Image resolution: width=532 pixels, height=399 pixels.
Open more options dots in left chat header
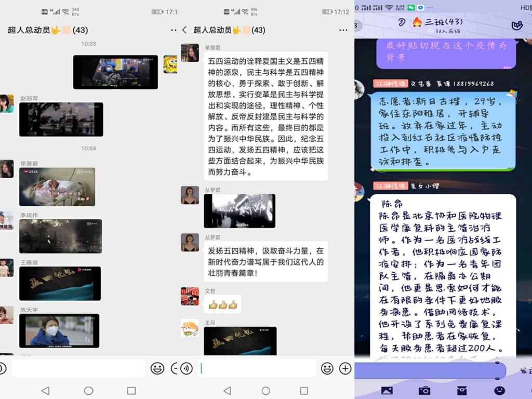174,30
